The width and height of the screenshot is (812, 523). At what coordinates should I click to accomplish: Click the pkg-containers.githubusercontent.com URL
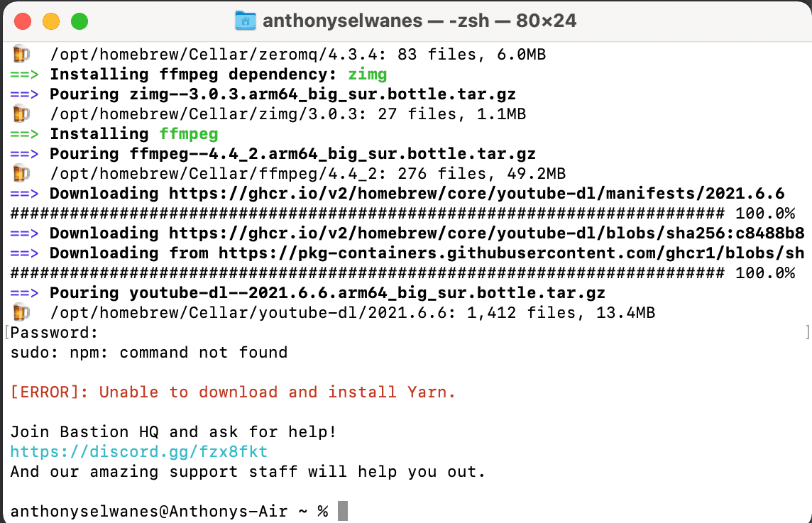511,253
